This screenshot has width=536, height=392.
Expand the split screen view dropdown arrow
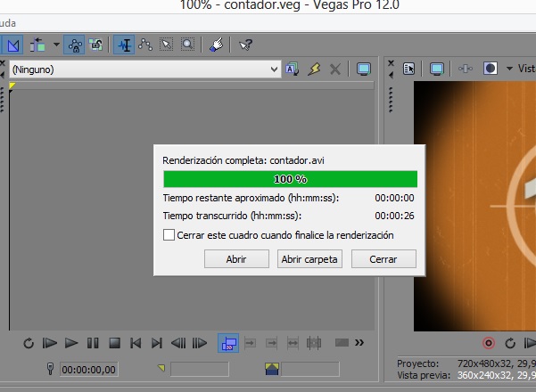(x=509, y=69)
